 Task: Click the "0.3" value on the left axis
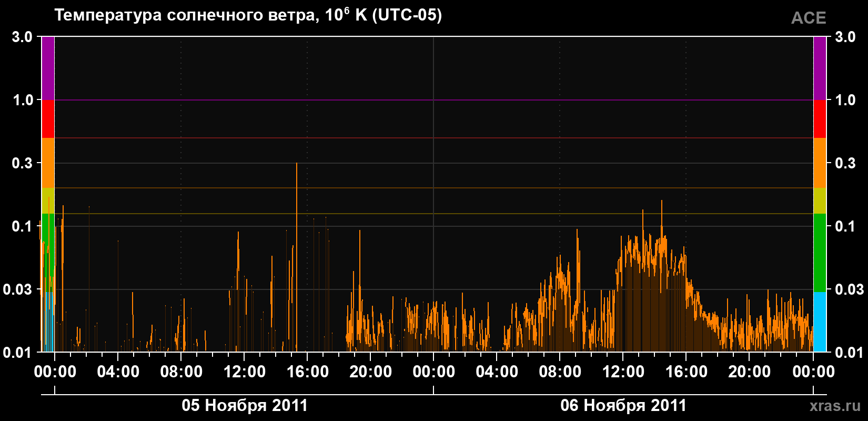[x=22, y=163]
